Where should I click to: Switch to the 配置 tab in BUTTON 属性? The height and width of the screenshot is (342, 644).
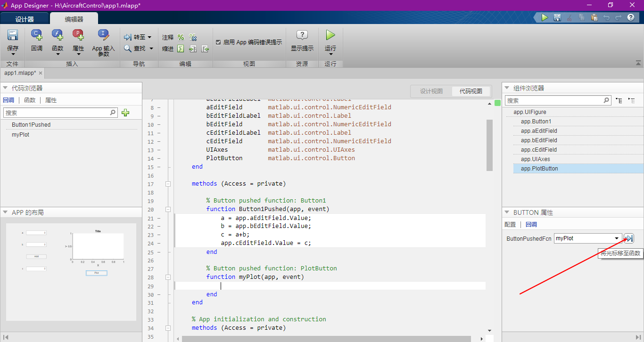pos(510,225)
